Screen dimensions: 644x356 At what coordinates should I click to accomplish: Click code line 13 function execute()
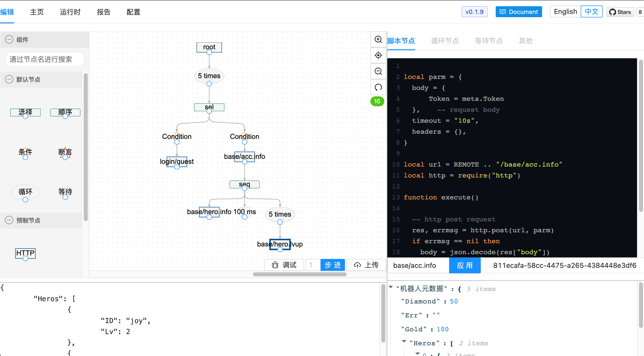(441, 197)
